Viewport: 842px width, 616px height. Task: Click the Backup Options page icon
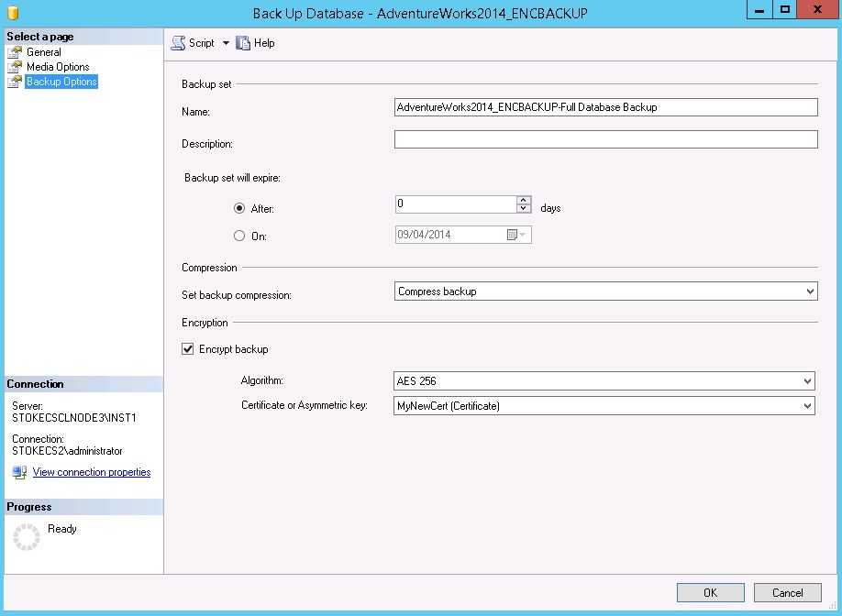point(15,82)
